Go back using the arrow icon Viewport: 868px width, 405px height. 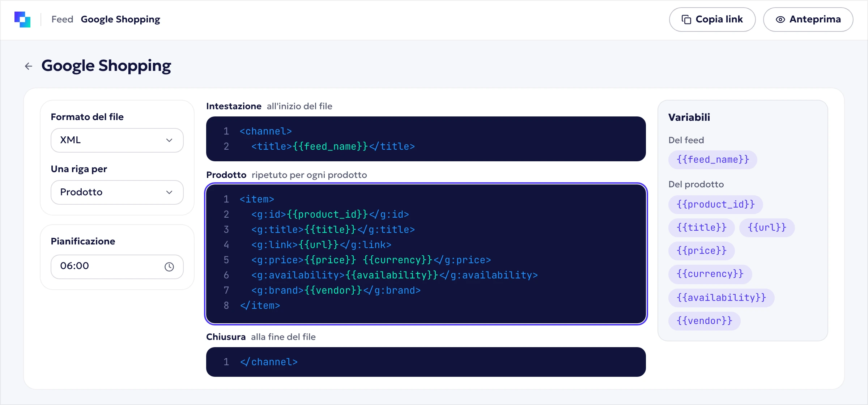tap(29, 66)
